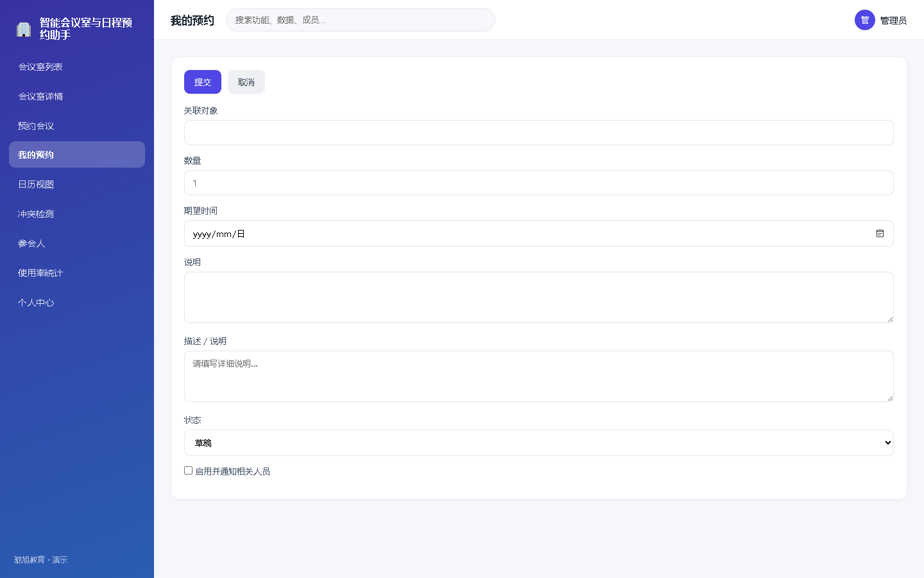The width and height of the screenshot is (924, 578).
Task: Click the 管 avatar icon
Action: pos(864,20)
